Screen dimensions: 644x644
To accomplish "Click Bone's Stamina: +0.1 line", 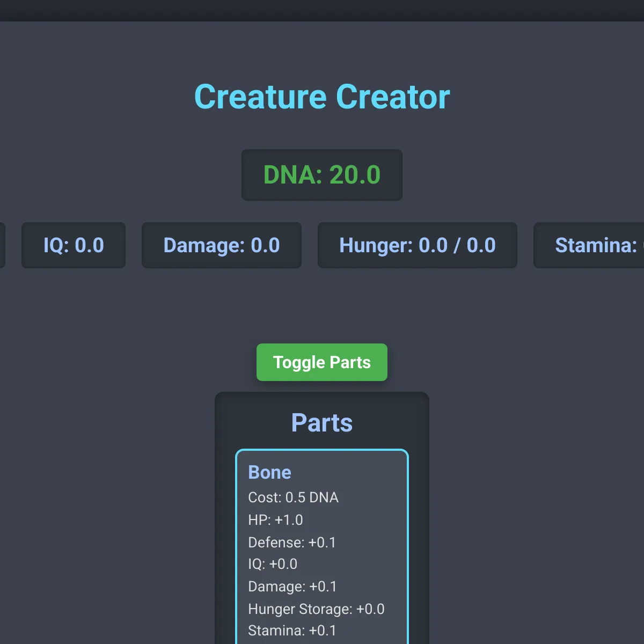I will pos(292,631).
